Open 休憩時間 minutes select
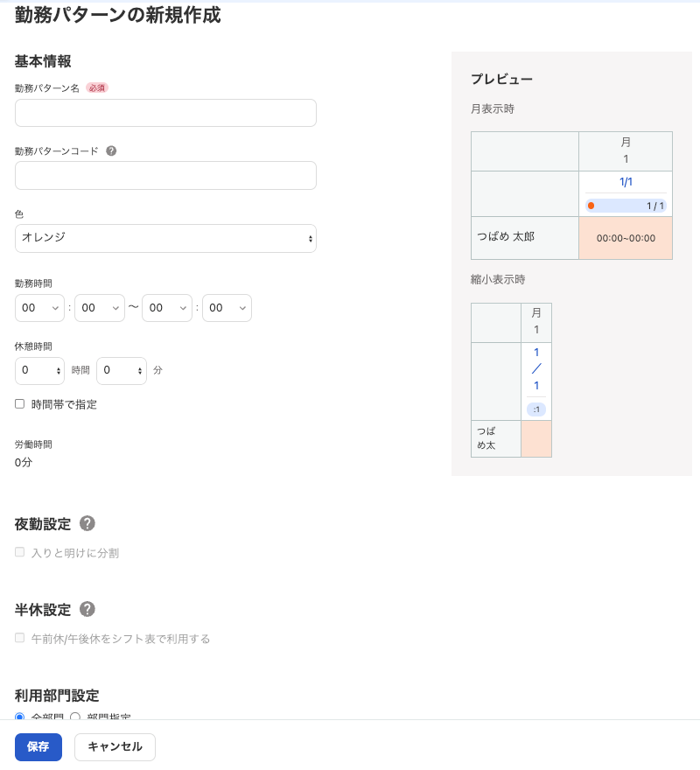Viewport: 700px width, 770px height. pos(122,370)
